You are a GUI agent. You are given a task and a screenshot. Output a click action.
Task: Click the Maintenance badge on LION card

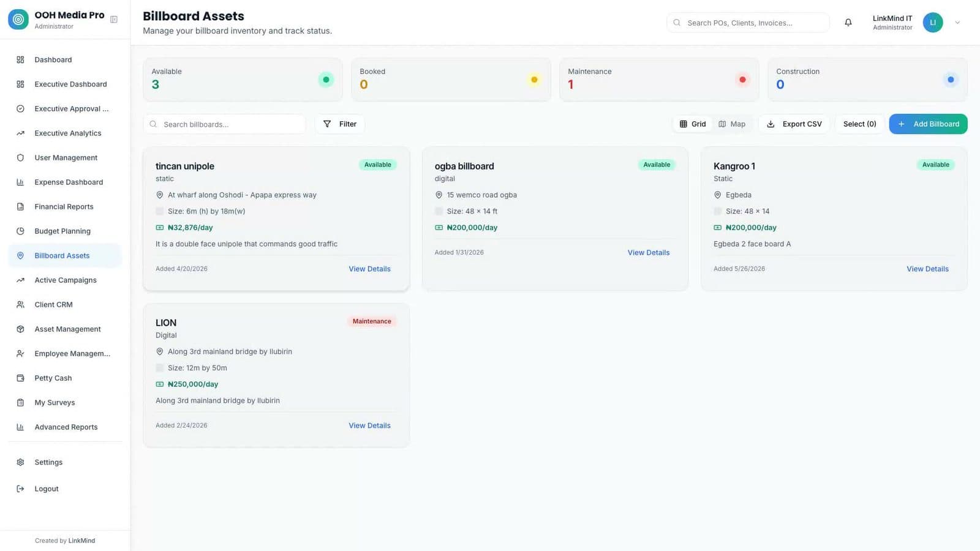[x=372, y=321]
